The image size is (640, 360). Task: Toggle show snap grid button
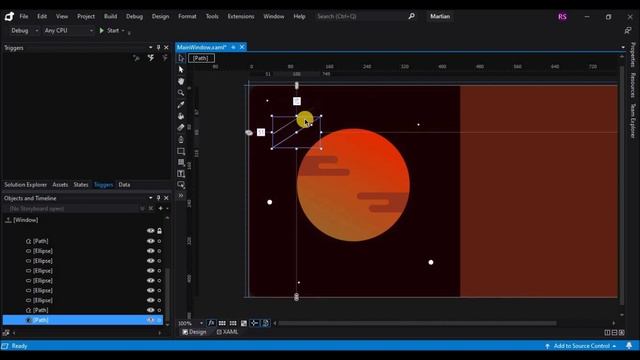tap(222, 323)
